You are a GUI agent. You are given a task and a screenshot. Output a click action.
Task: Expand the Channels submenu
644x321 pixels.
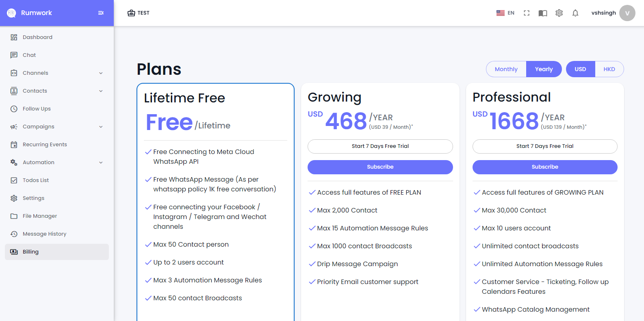tap(101, 73)
